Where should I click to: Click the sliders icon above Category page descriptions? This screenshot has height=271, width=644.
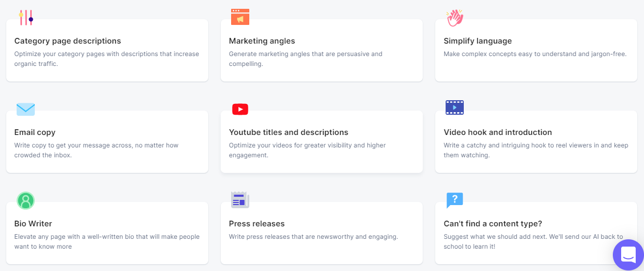25,18
